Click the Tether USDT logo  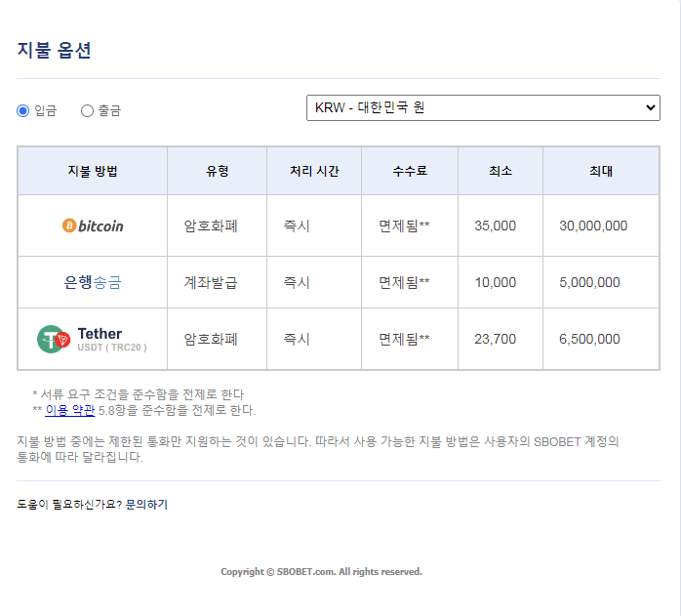coord(92,339)
